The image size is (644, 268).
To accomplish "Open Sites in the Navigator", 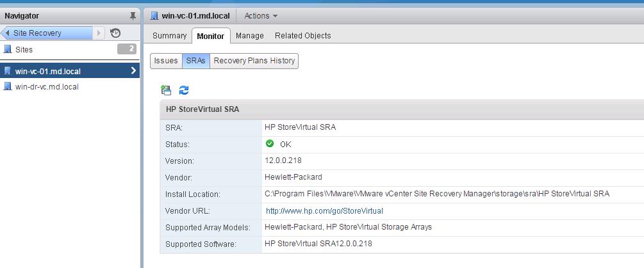I will (24, 50).
